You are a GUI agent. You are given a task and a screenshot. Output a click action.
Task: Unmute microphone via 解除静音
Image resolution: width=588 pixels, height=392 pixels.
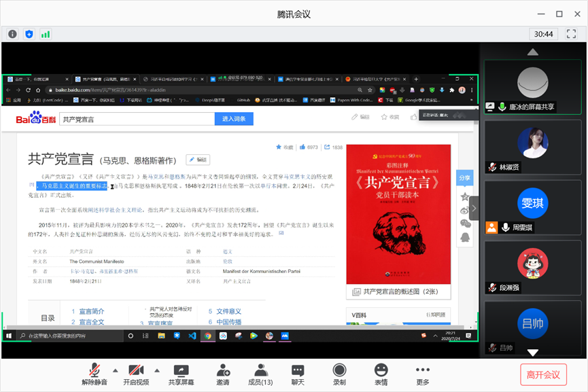(x=95, y=374)
